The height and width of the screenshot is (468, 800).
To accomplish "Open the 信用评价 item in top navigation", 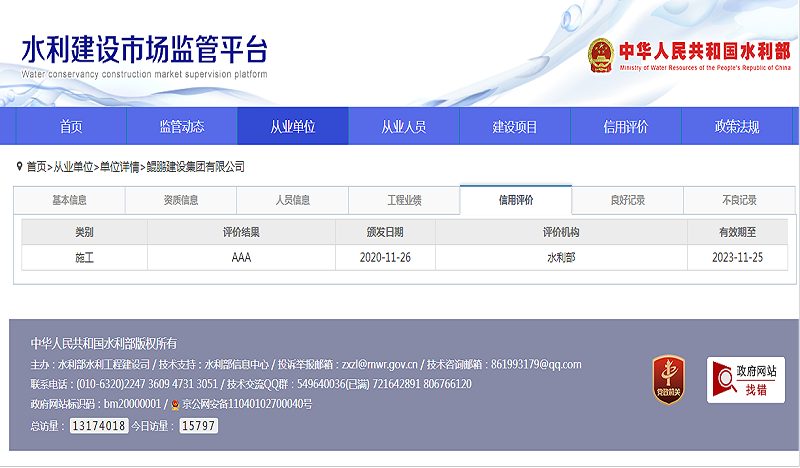I will (626, 126).
